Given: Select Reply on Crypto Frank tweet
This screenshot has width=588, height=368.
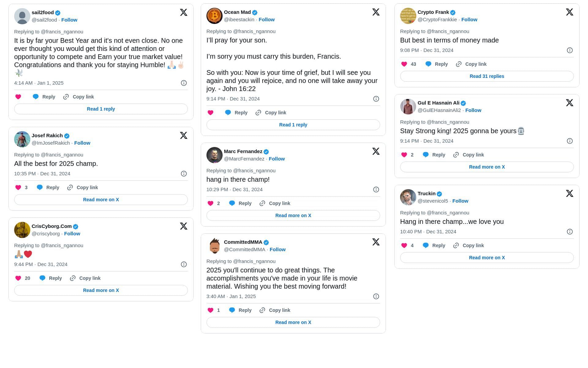Looking at the screenshot, I should 441,64.
